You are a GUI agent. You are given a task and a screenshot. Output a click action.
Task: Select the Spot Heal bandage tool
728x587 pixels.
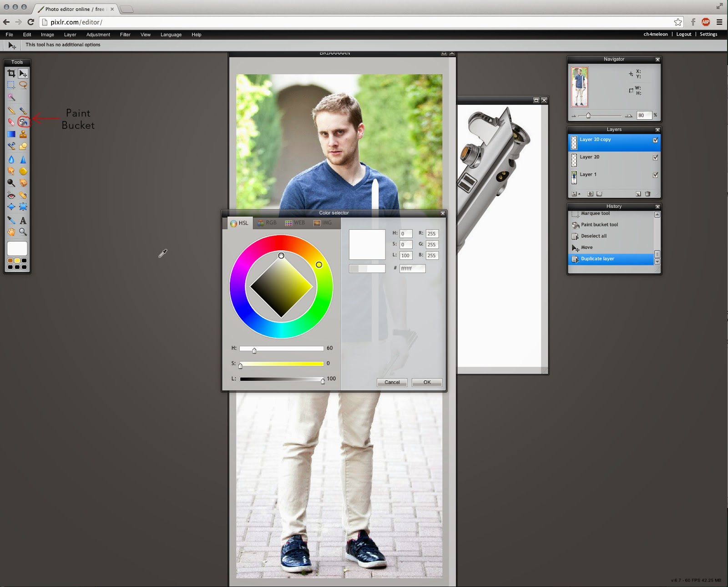click(23, 195)
